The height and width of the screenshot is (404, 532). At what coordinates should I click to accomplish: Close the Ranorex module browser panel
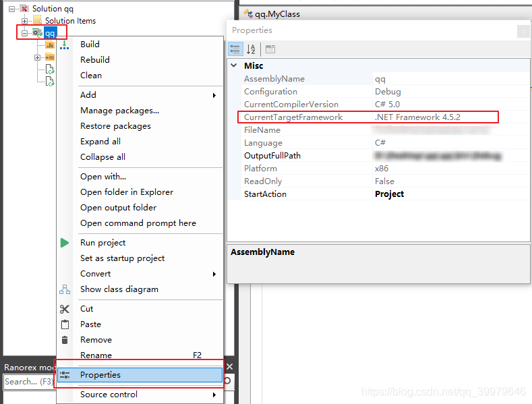229,367
